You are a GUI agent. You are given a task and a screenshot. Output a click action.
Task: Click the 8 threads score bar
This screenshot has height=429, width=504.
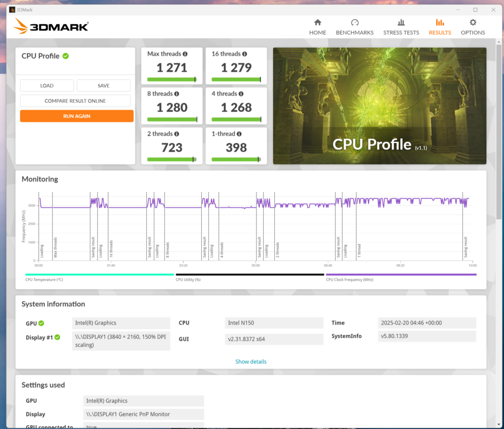172,119
